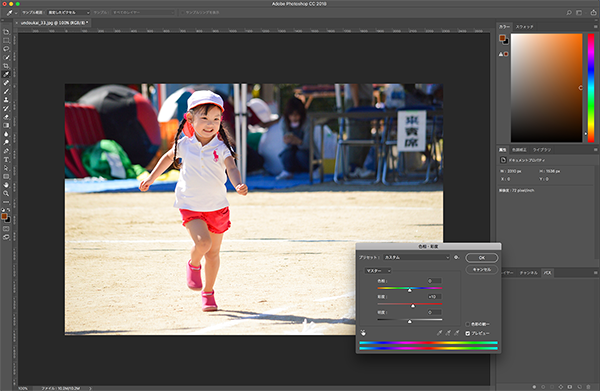This screenshot has width=600, height=391.
Task: Select the Zoom tool
Action: click(6, 193)
